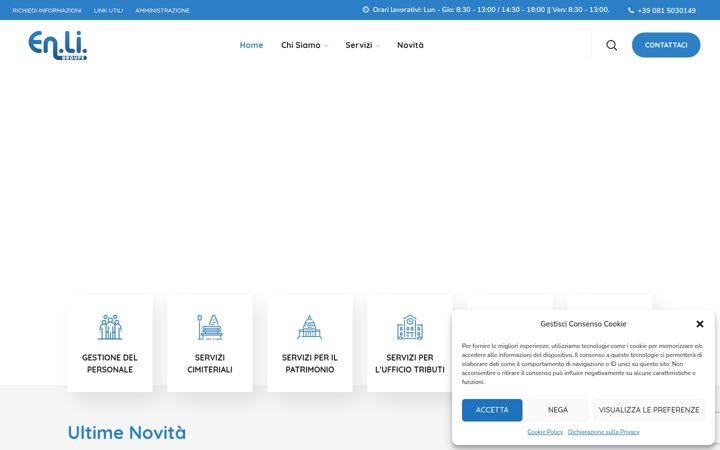Expand the Servizi dropdown chevron
The width and height of the screenshot is (720, 450).
(x=378, y=45)
